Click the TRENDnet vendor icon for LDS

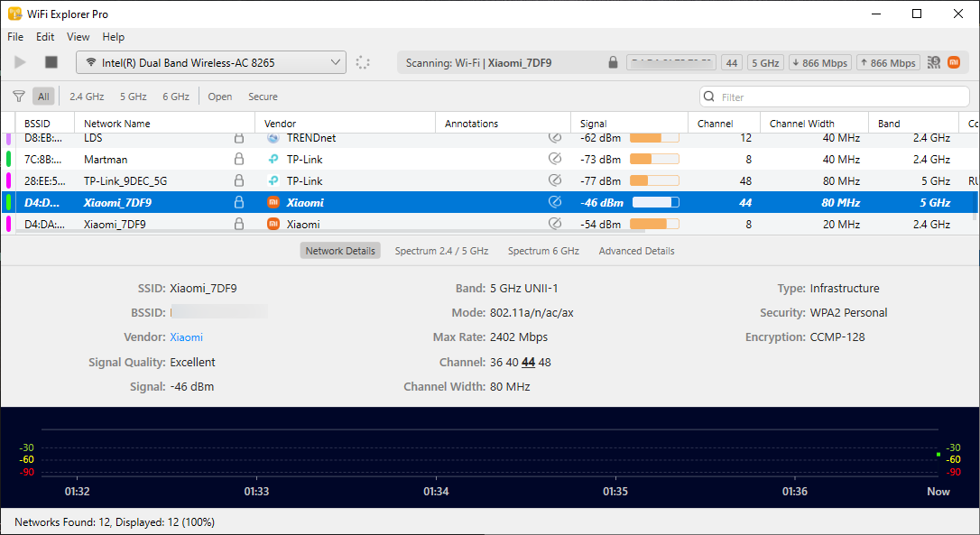point(273,138)
